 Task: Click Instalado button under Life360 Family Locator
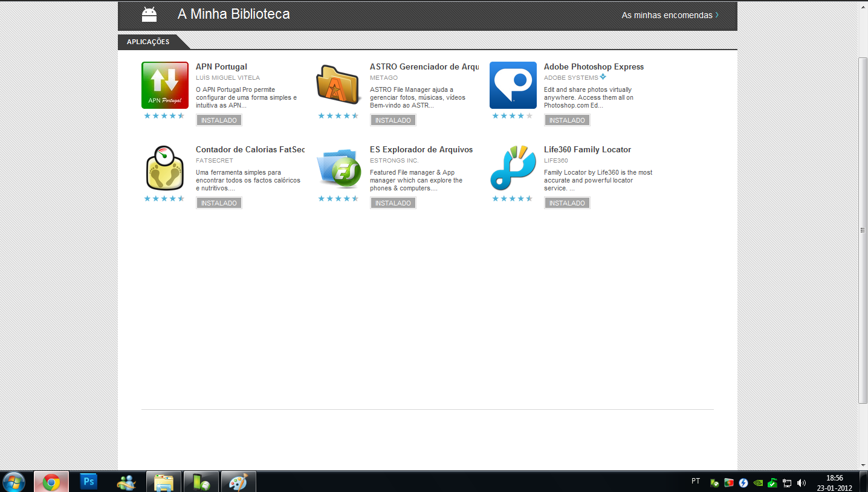tap(567, 203)
